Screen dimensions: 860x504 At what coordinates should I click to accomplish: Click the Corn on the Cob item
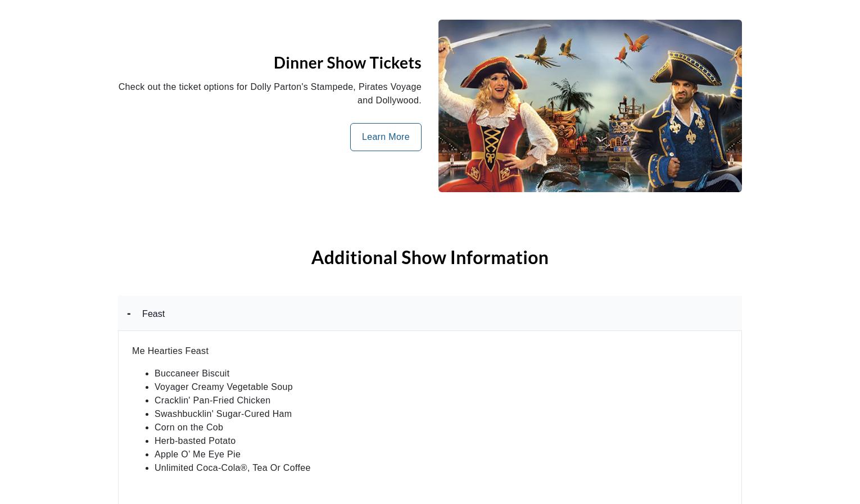point(188,428)
